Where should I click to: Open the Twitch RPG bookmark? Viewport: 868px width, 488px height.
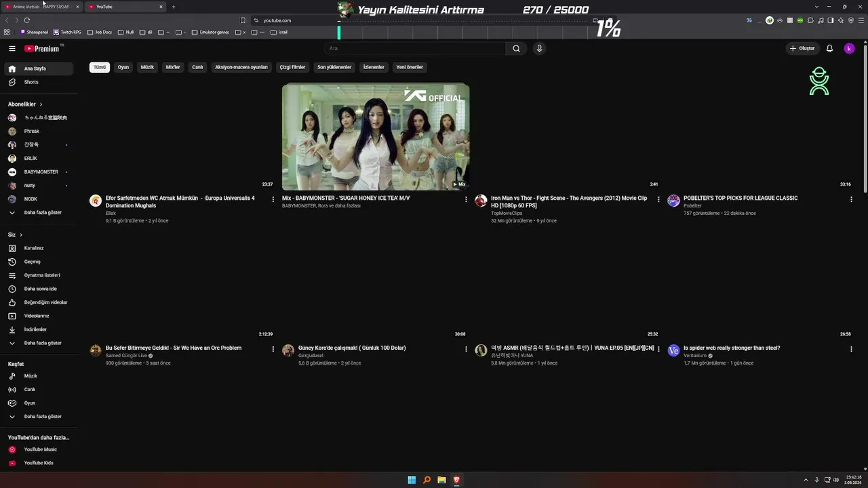tap(67, 32)
